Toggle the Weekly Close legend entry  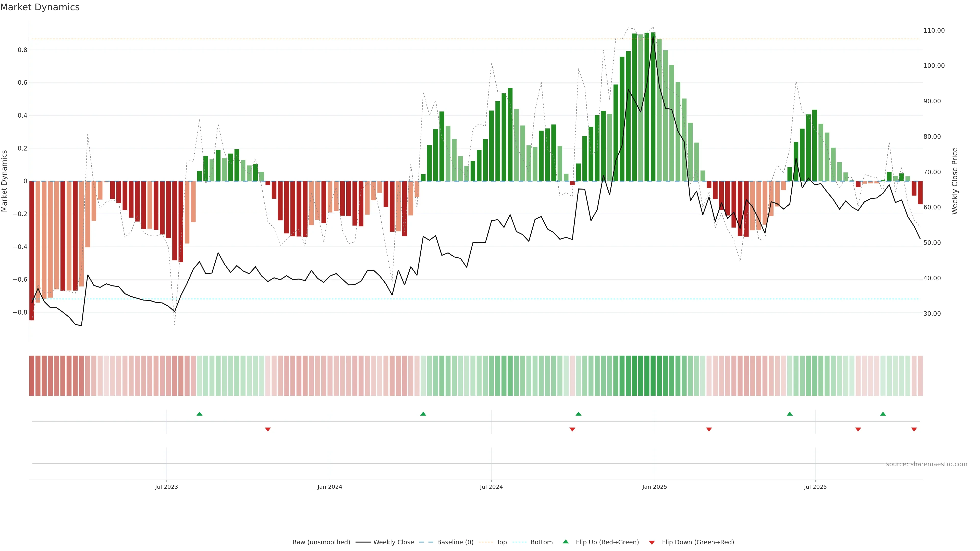(x=393, y=542)
